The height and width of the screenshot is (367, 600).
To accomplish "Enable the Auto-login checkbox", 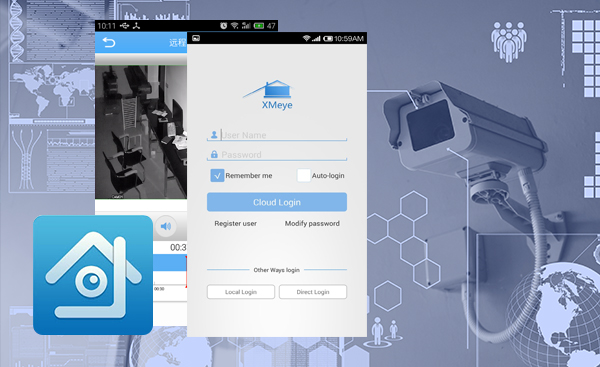I will point(304,175).
